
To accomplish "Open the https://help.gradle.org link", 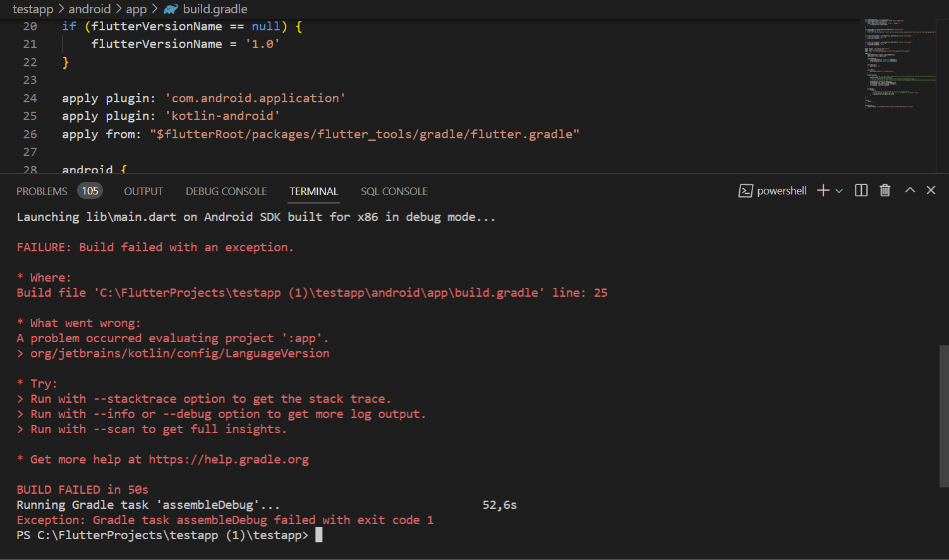I will point(229,459).
